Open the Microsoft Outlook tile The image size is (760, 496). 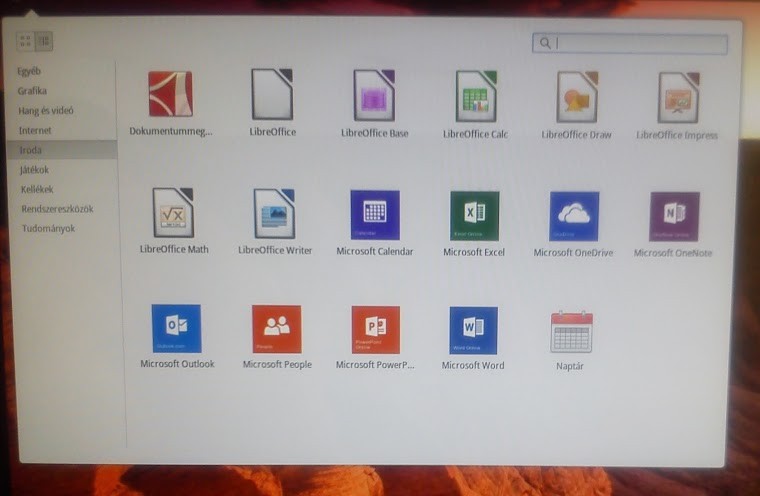pos(176,329)
